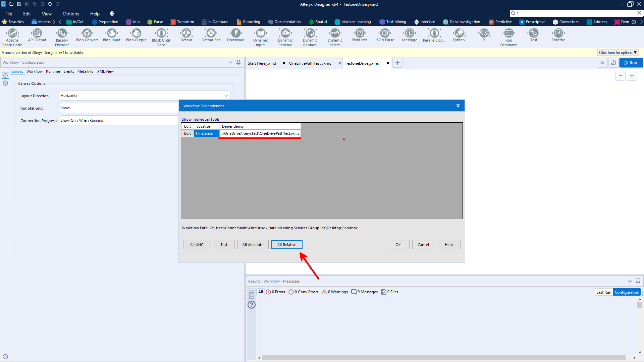This screenshot has height=362, width=644.
Task: Click the Throttle tool icon
Action: [x=558, y=33]
